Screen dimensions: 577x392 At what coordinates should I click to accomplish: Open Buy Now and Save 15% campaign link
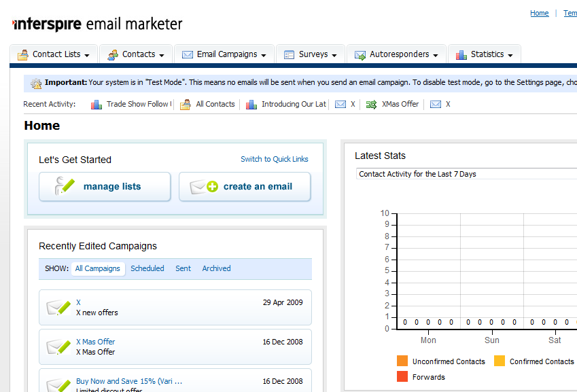129,381
